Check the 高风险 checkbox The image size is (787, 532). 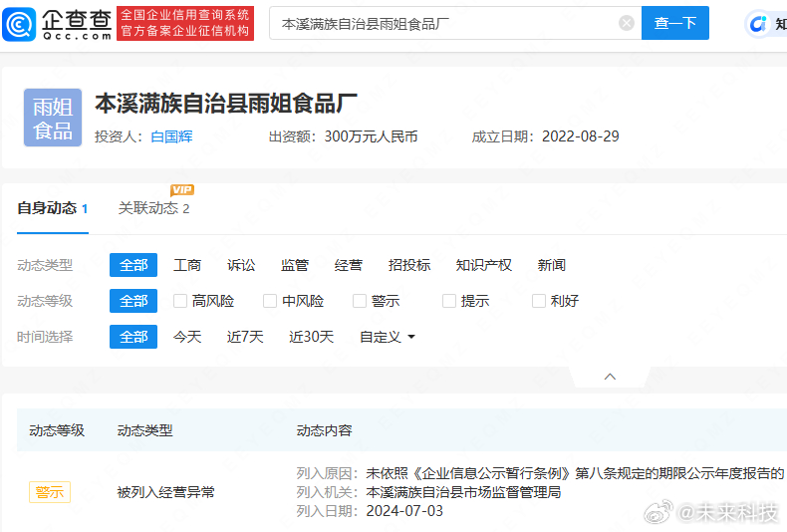179,301
